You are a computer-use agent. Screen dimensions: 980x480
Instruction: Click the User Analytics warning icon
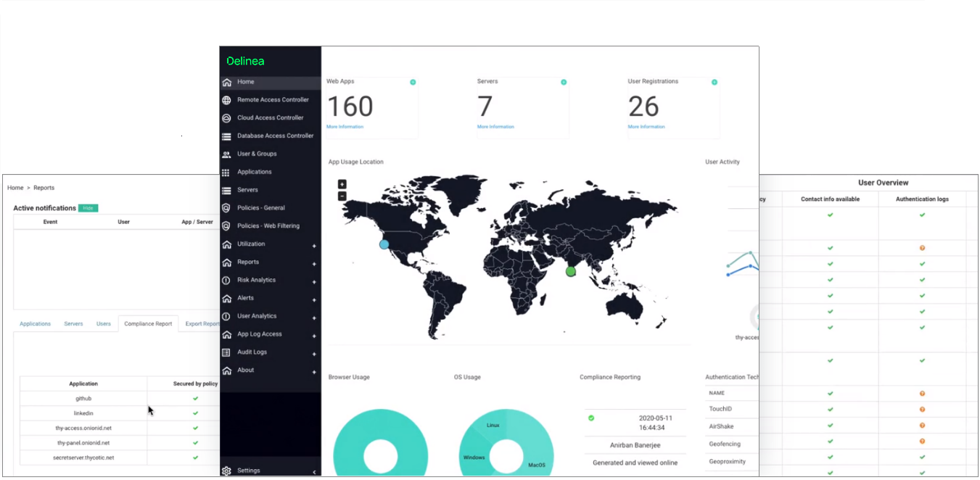227,316
